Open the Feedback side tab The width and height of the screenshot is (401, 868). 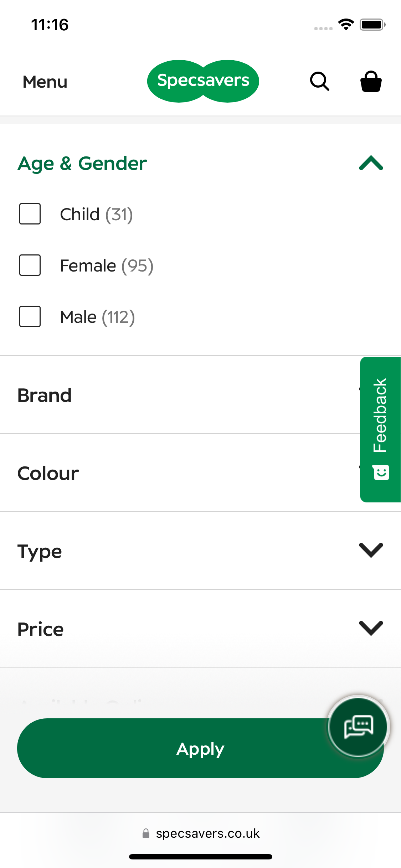381,420
